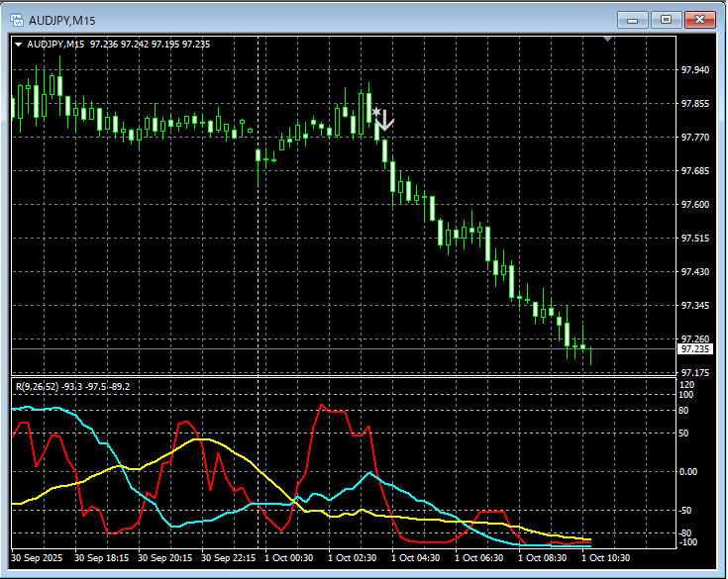Click the current price label 97.235
Viewport: 728px width, 579px height.
pyautogui.click(x=692, y=349)
